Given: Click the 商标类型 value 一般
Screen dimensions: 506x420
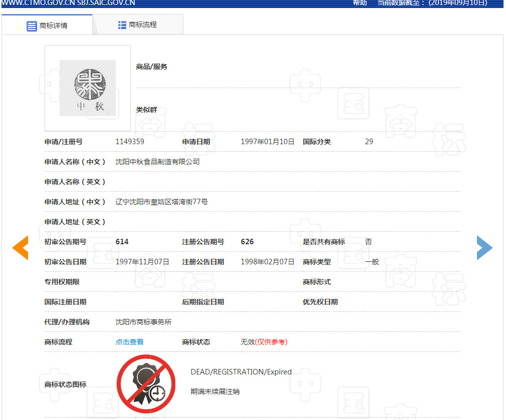Looking at the screenshot, I should [x=373, y=261].
